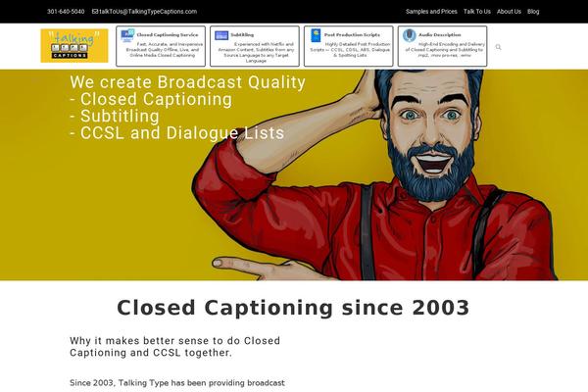Open the Subtitling card heading
Viewport: 588px width, 392px height.
[x=242, y=34]
